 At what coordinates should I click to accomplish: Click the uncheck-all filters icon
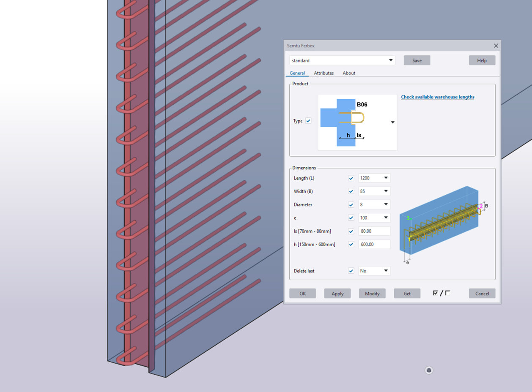[x=447, y=293]
